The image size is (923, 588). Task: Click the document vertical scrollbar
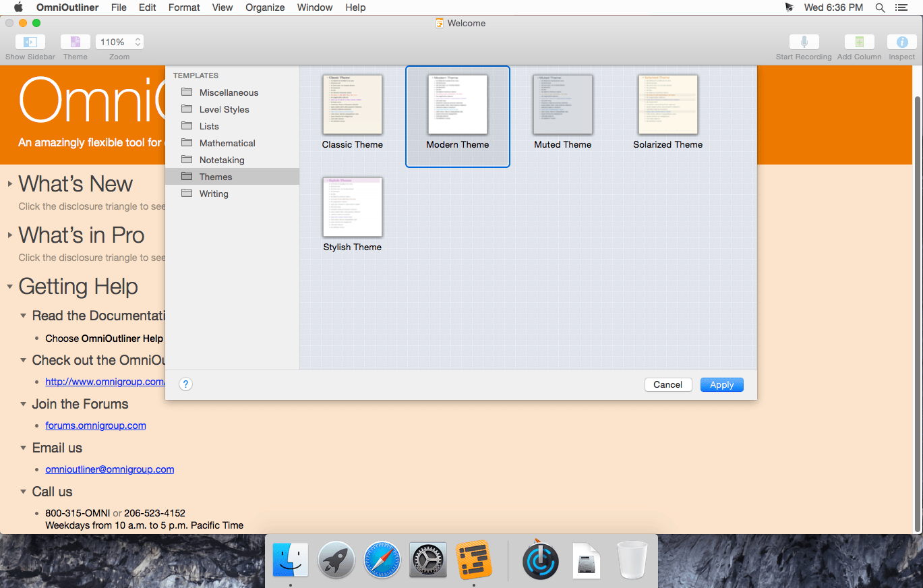917,314
